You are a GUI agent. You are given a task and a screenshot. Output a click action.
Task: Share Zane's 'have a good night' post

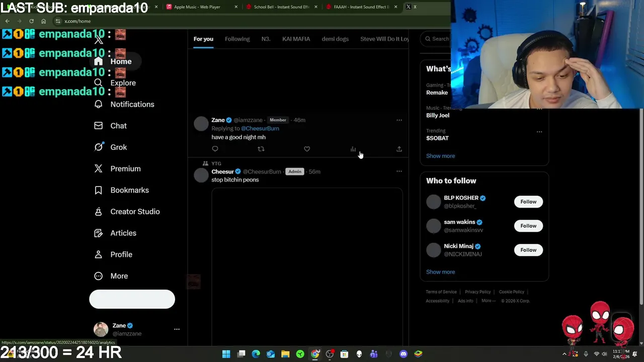click(399, 149)
